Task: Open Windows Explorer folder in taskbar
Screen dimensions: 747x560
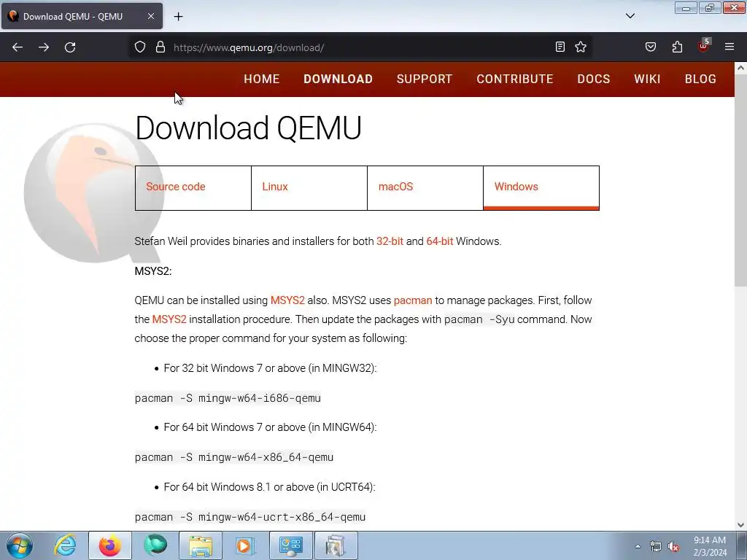Action: point(201,545)
